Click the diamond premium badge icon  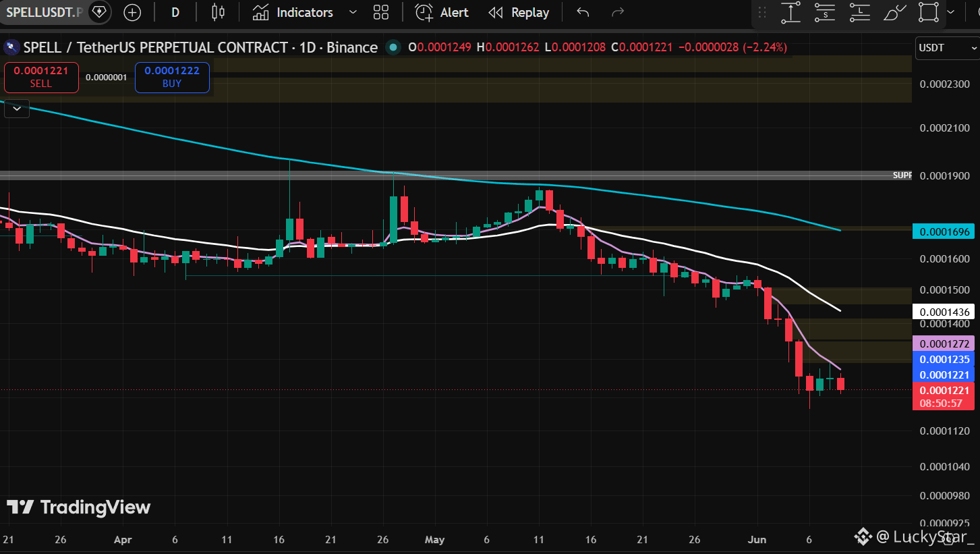(99, 12)
